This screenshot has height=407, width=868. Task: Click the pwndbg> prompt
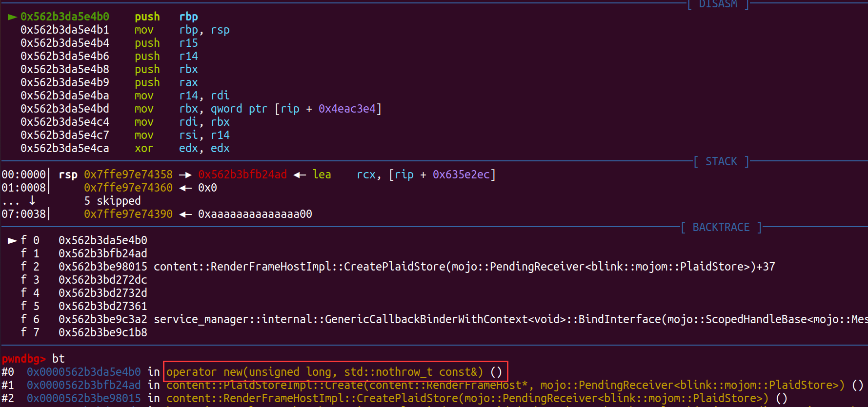pyautogui.click(x=23, y=359)
